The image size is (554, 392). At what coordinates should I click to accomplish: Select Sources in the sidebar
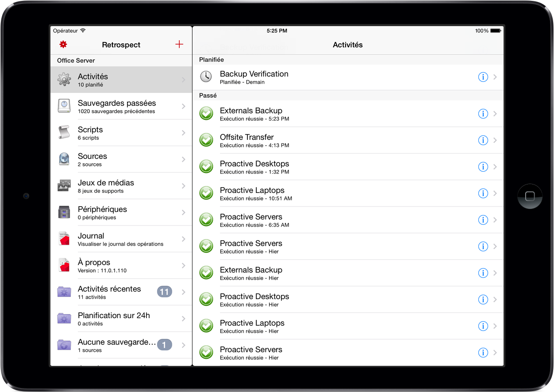(121, 159)
